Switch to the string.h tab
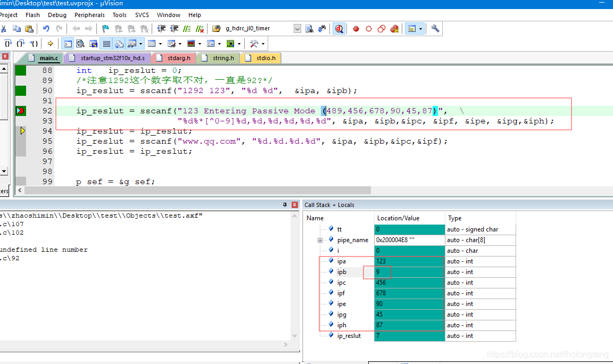Screen dimensions: 613x364 click(219, 58)
